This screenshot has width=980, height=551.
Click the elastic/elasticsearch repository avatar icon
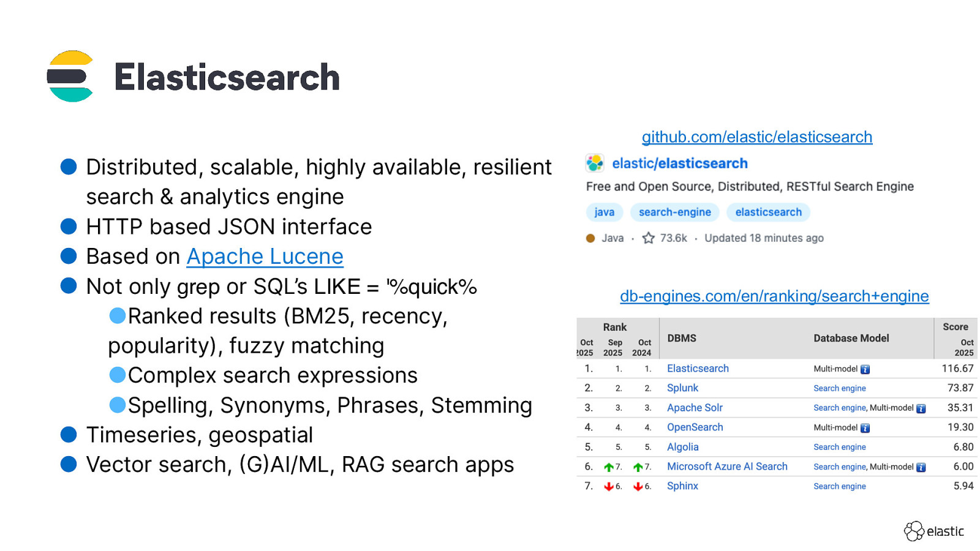click(594, 163)
